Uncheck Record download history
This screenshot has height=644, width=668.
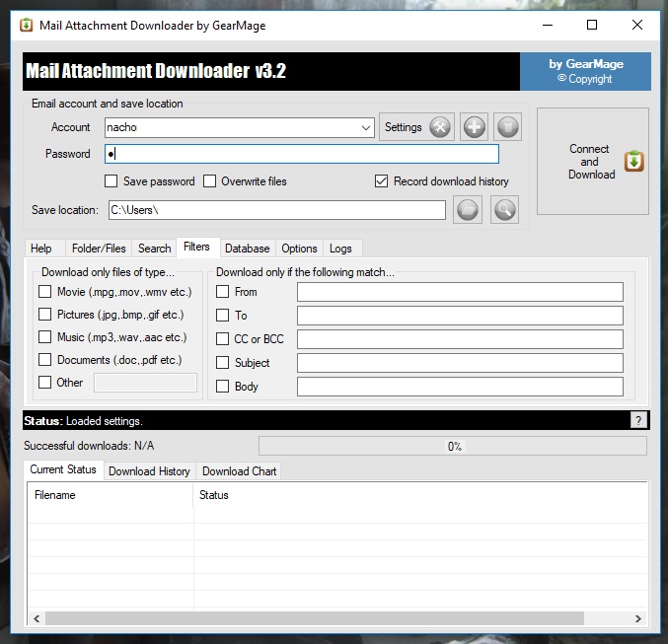click(382, 181)
